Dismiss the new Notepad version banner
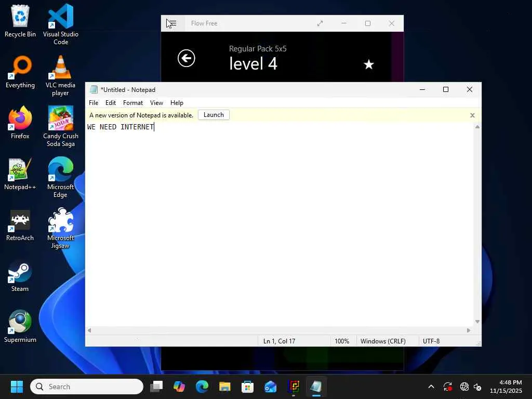532x399 pixels. [x=472, y=115]
